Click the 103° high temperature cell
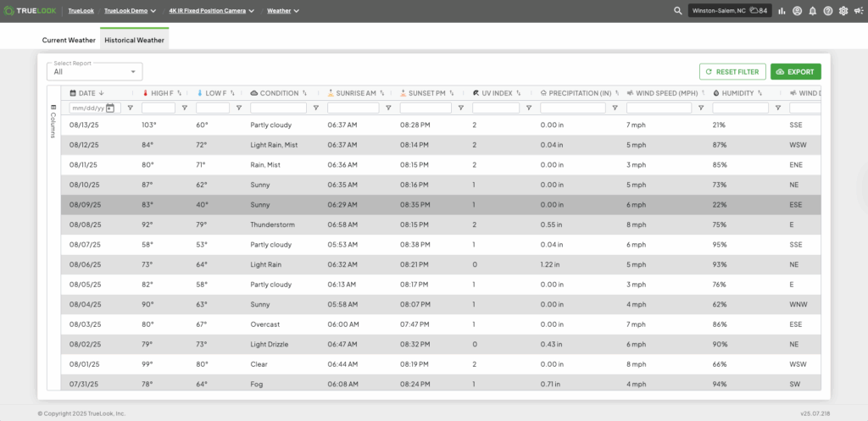Image resolution: width=868 pixels, height=421 pixels. (x=149, y=125)
